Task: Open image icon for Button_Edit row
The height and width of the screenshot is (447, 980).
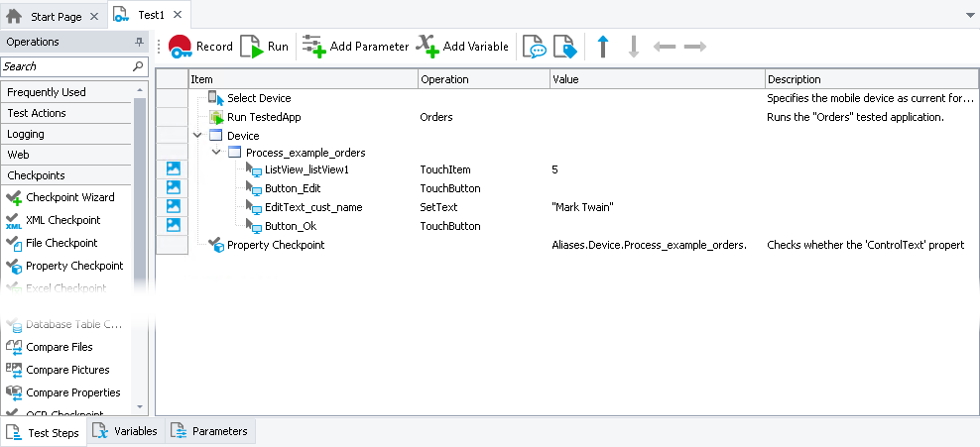Action: click(173, 187)
